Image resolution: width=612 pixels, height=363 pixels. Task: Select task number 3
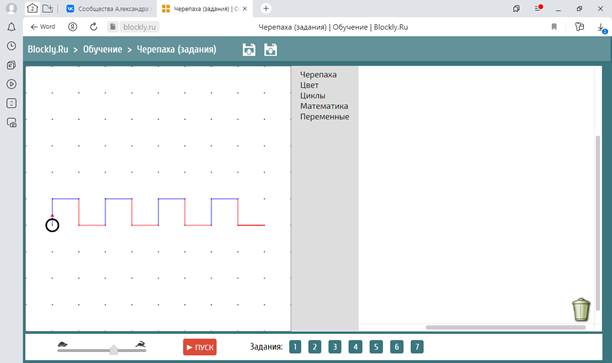pos(335,347)
